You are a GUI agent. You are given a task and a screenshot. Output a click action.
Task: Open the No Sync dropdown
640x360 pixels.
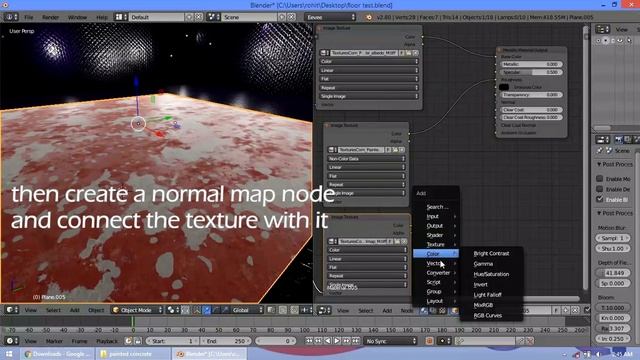pyautogui.click(x=391, y=341)
